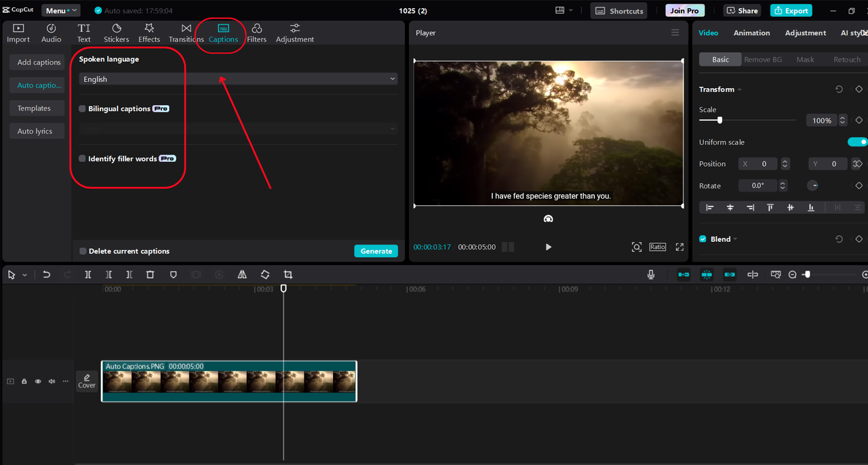868x465 pixels.
Task: Delete the selected clip with trash icon
Action: click(151, 275)
